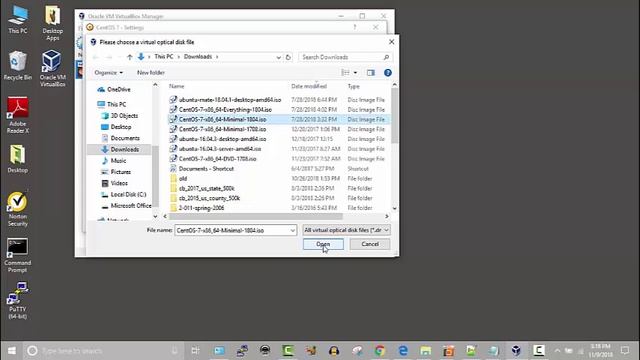Select the cb_2017_us_state_500k folder
Viewport: 640px width, 360px height.
click(x=207, y=188)
